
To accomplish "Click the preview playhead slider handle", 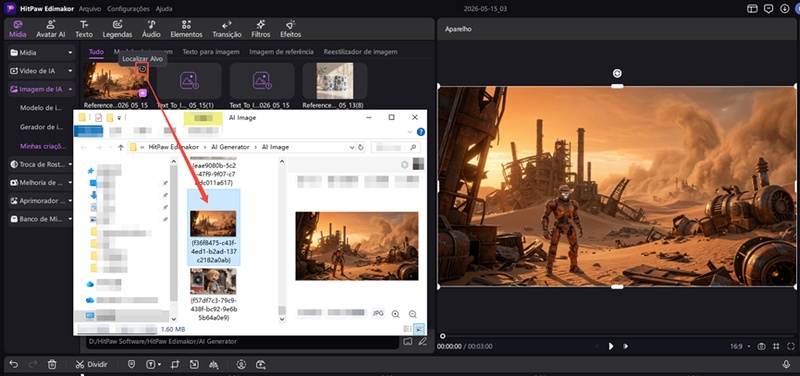I will click(x=442, y=336).
